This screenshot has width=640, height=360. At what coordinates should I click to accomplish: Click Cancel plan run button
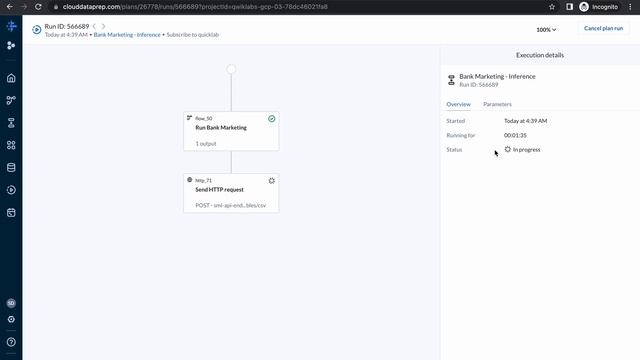pos(603,28)
